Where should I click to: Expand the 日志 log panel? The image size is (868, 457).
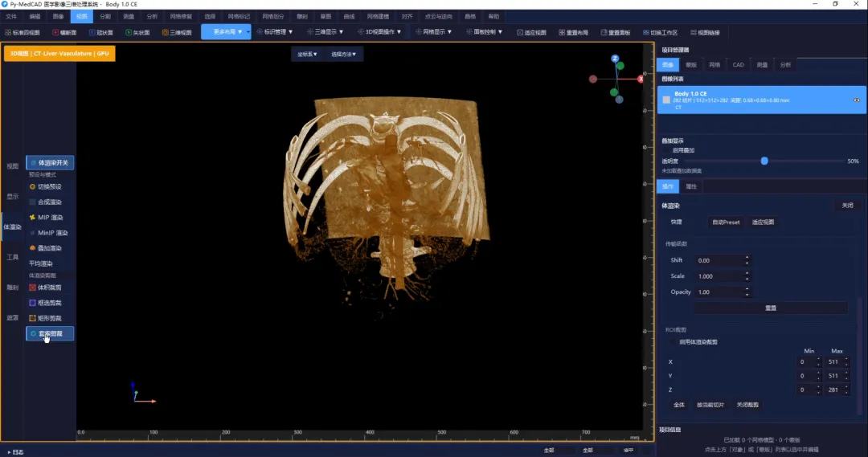click(15, 452)
